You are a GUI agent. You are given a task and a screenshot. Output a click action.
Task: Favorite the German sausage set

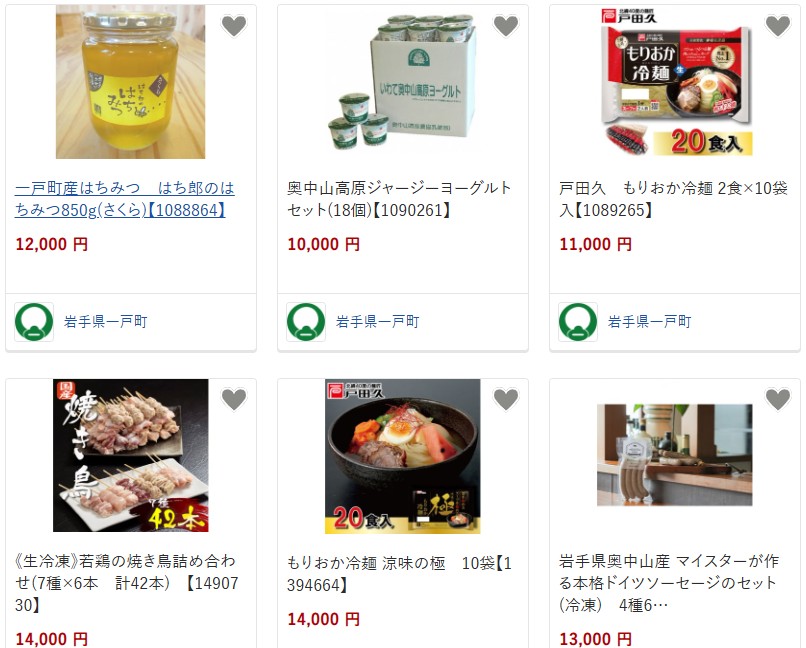click(778, 399)
